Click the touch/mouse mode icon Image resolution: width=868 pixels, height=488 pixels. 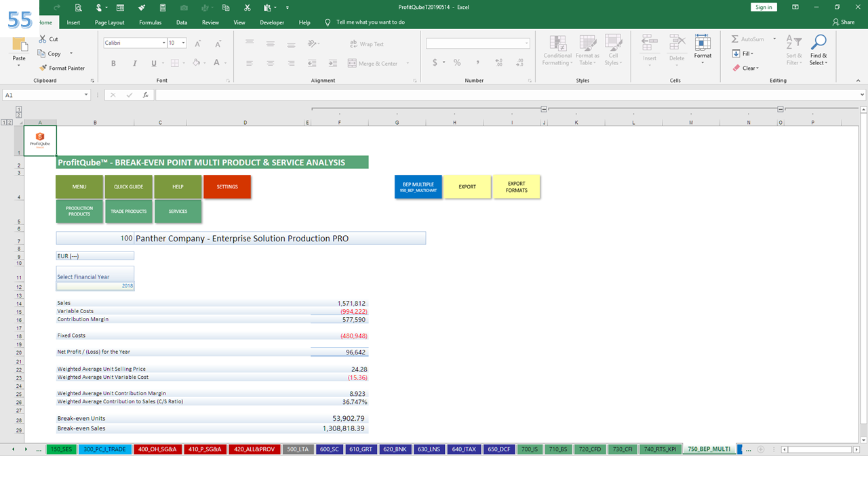(x=100, y=7)
